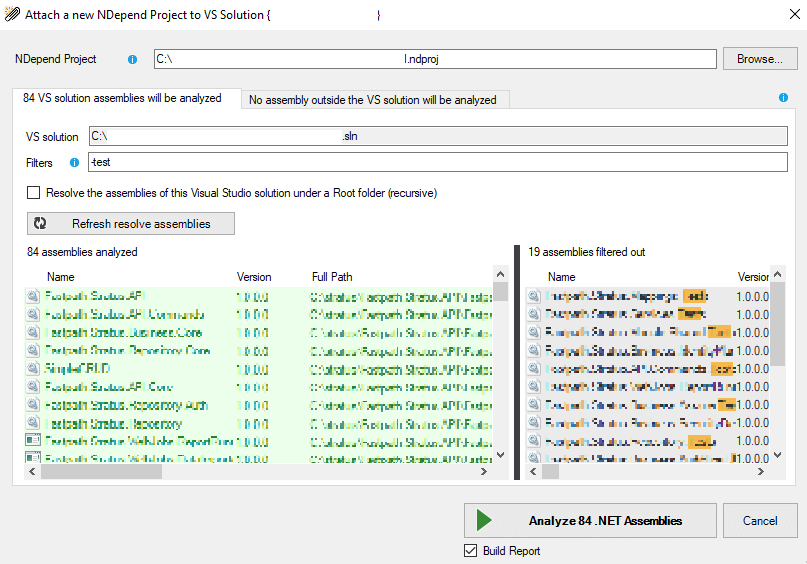Click the Browse... button
The height and width of the screenshot is (564, 807).
click(760, 59)
